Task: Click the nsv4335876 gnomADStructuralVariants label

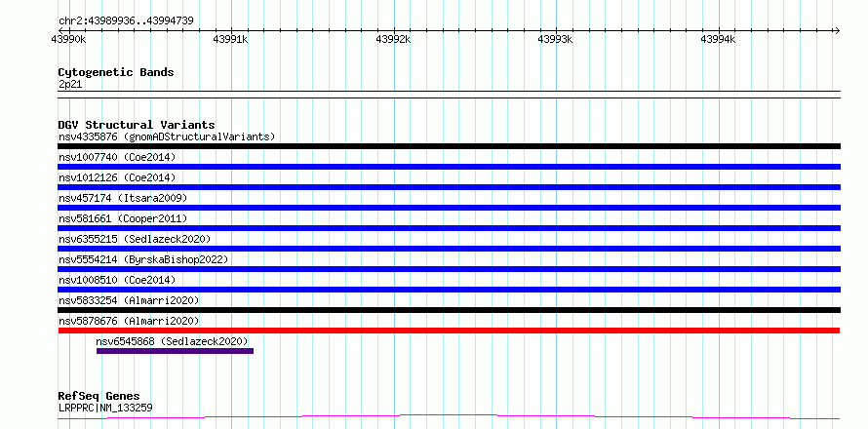Action: (x=167, y=136)
